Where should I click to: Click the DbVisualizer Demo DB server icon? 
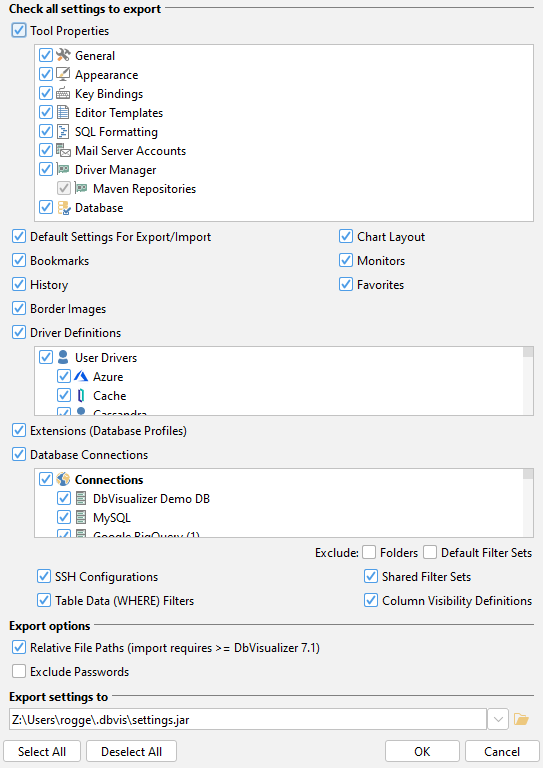pos(81,498)
